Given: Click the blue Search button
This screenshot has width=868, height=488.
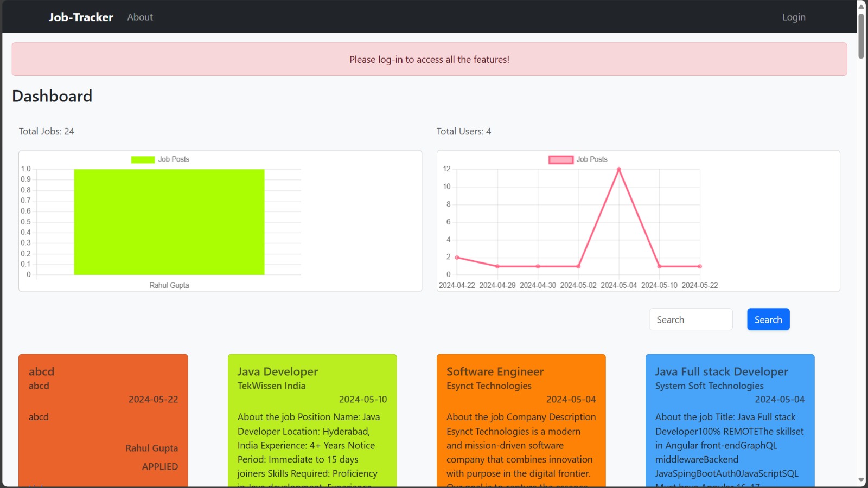Looking at the screenshot, I should 768,319.
